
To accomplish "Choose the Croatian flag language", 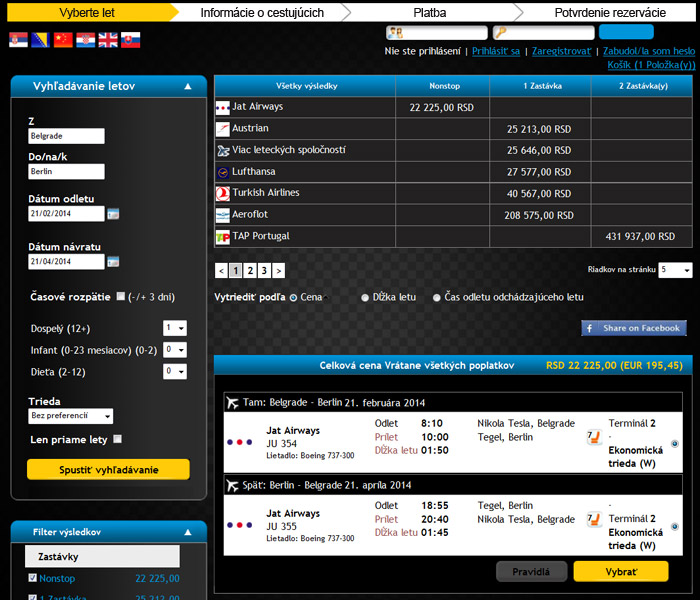I will [85, 40].
